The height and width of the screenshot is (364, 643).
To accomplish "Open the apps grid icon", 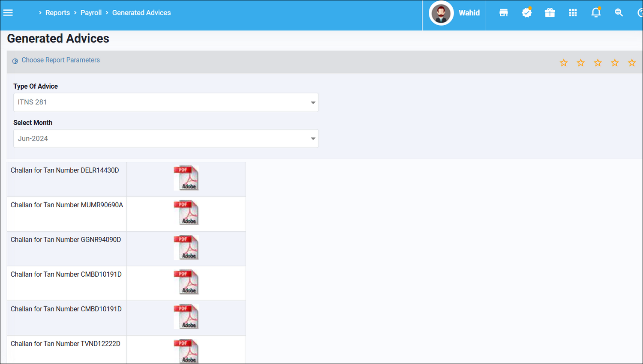I will click(x=573, y=13).
